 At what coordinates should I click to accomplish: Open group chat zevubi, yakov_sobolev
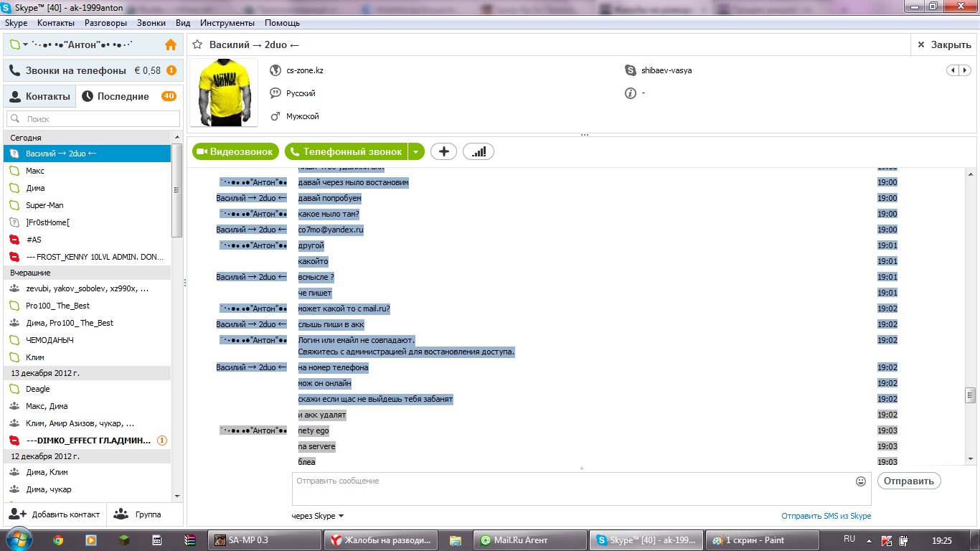click(88, 288)
